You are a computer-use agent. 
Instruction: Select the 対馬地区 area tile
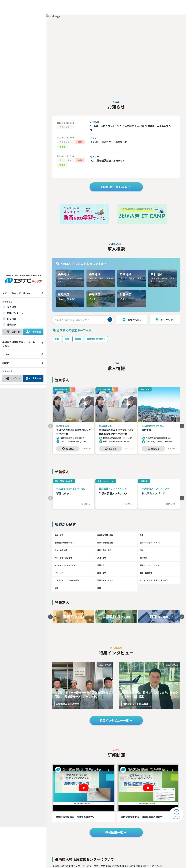point(132,299)
